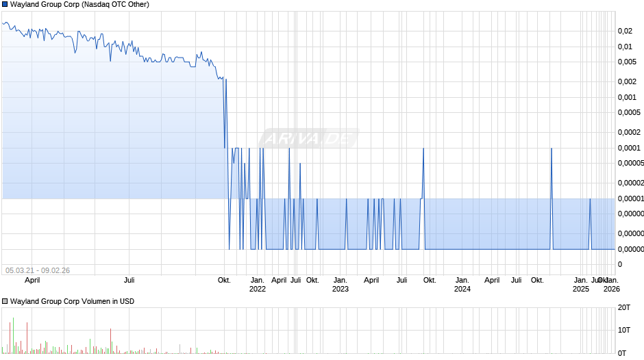Click the 0,001 price axis label
Viewport: 644px width, 360px height.
[627, 97]
